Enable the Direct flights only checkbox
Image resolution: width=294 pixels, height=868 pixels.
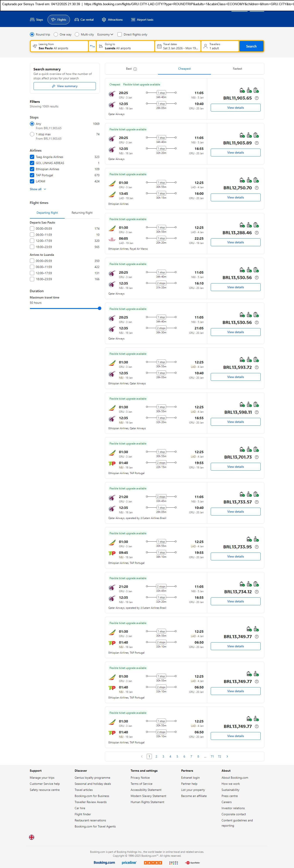click(120, 34)
